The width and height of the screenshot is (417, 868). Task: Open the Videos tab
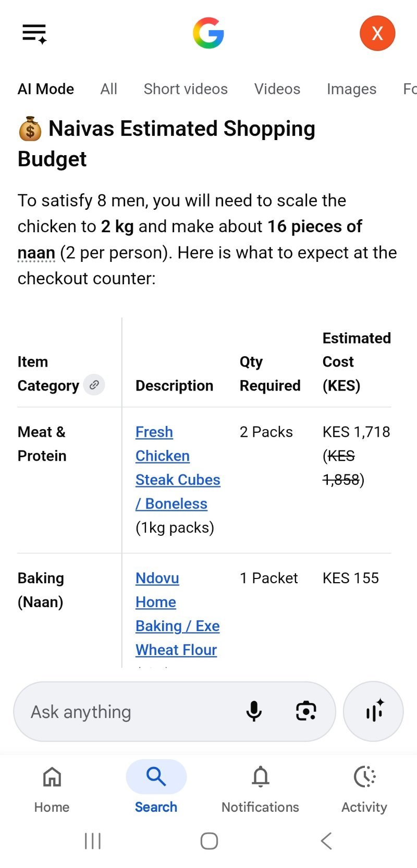pos(277,89)
